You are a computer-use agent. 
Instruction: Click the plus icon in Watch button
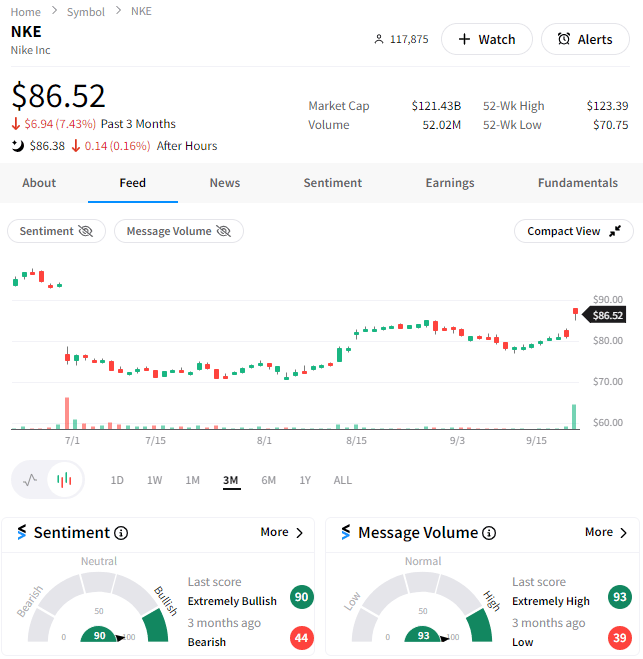464,39
